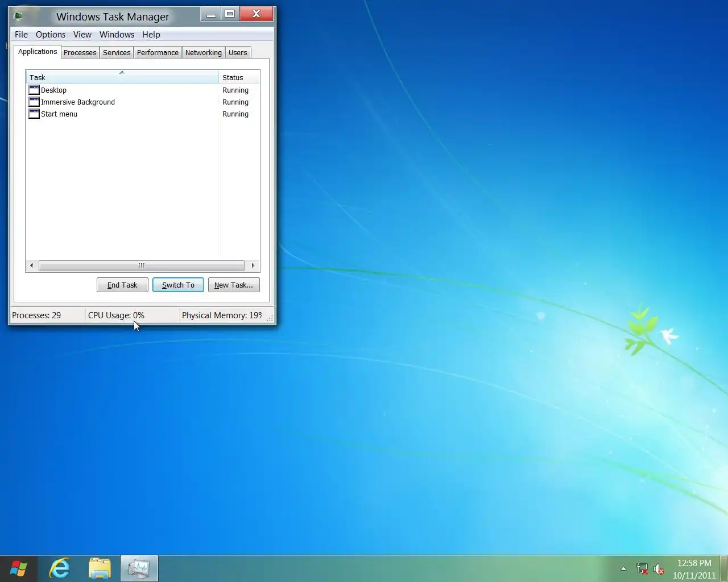Sort by the Task column header
The height and width of the screenshot is (582, 728).
122,77
